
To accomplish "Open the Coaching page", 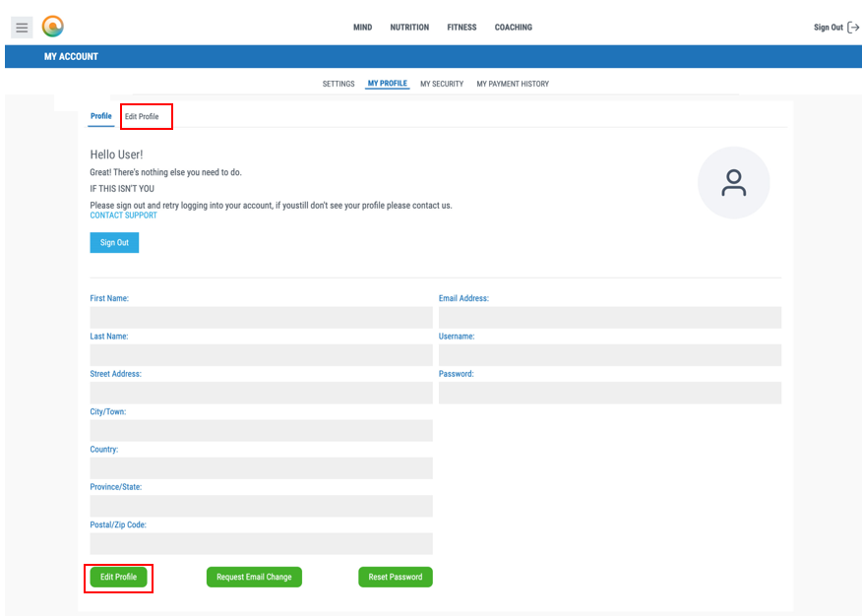I will [513, 28].
